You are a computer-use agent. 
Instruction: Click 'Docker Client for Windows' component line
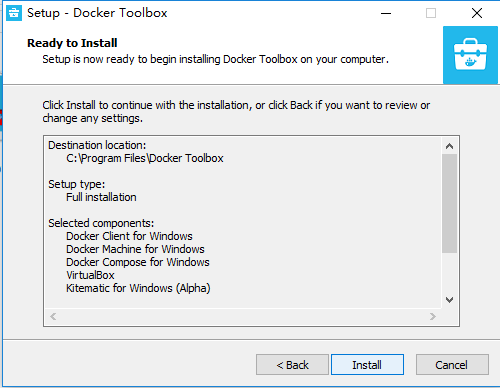click(129, 236)
